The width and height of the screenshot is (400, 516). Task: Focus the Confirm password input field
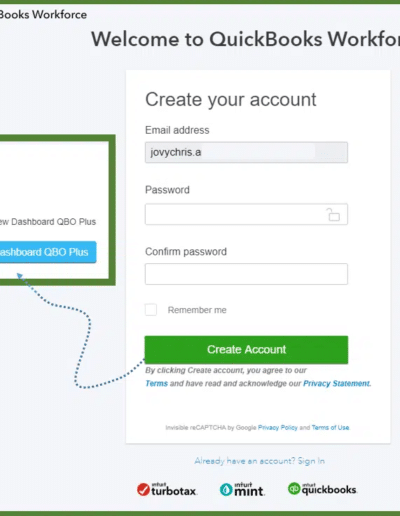(246, 274)
